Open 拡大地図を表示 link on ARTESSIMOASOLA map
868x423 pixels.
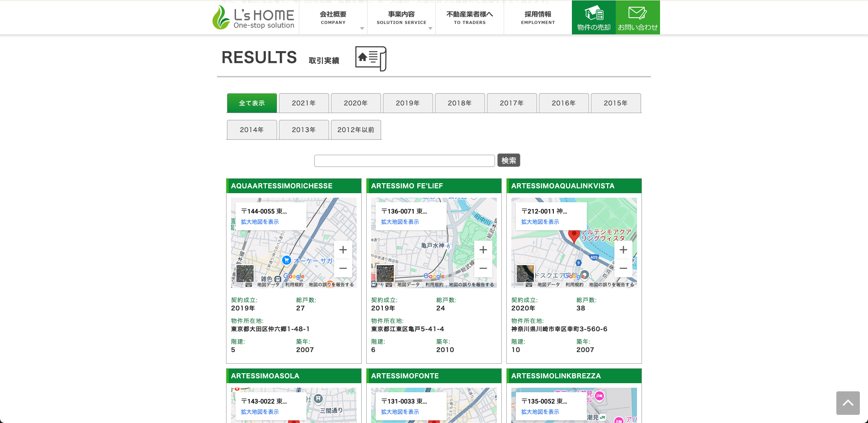(x=260, y=412)
